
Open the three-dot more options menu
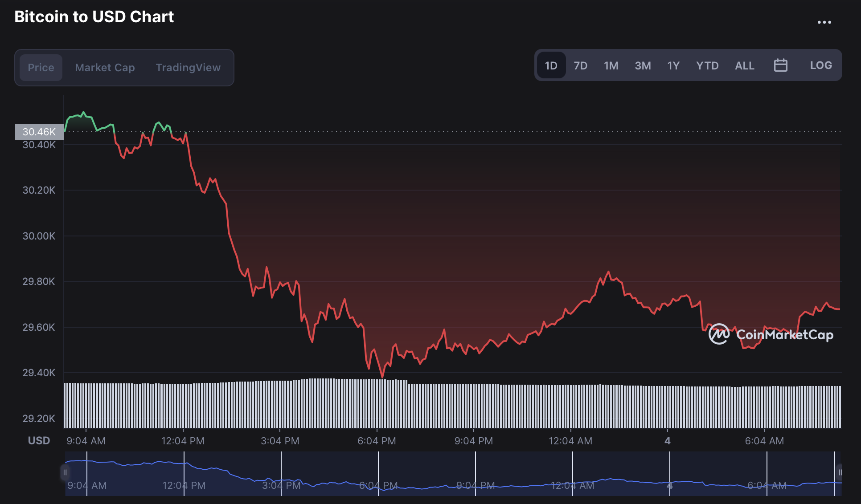(x=824, y=22)
